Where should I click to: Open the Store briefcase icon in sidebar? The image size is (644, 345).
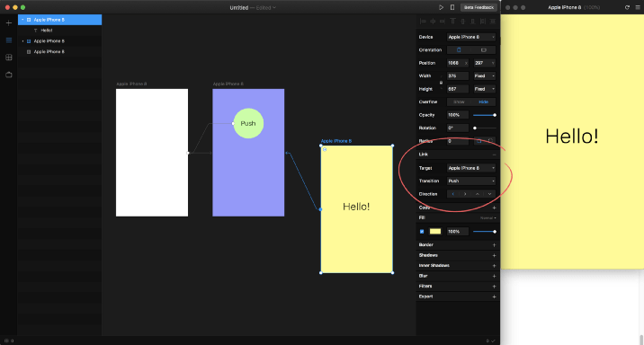9,75
